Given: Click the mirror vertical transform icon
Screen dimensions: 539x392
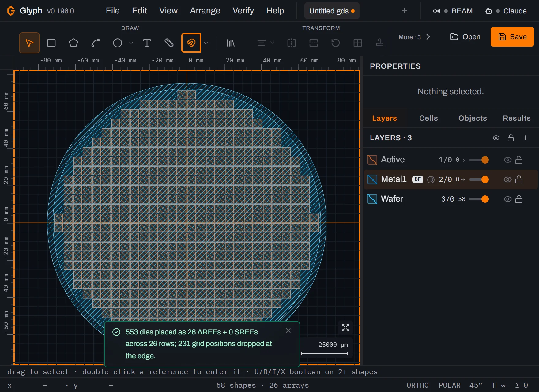Looking at the screenshot, I should point(314,43).
